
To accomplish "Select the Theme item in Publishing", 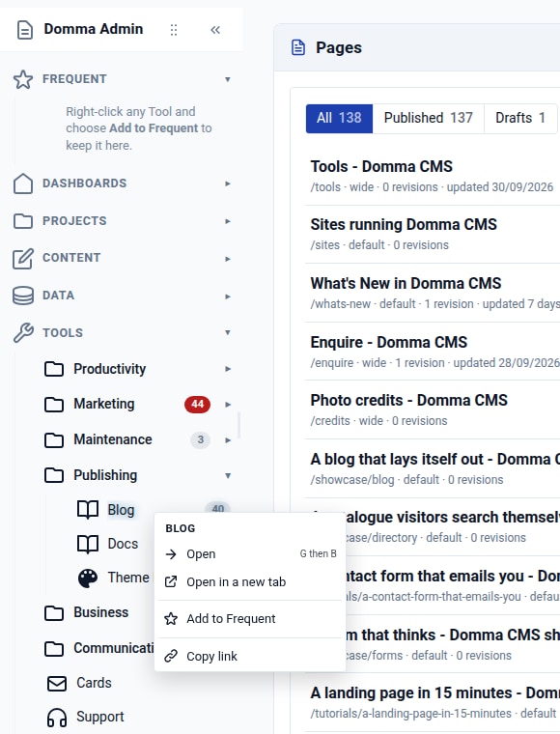I will point(128,579).
